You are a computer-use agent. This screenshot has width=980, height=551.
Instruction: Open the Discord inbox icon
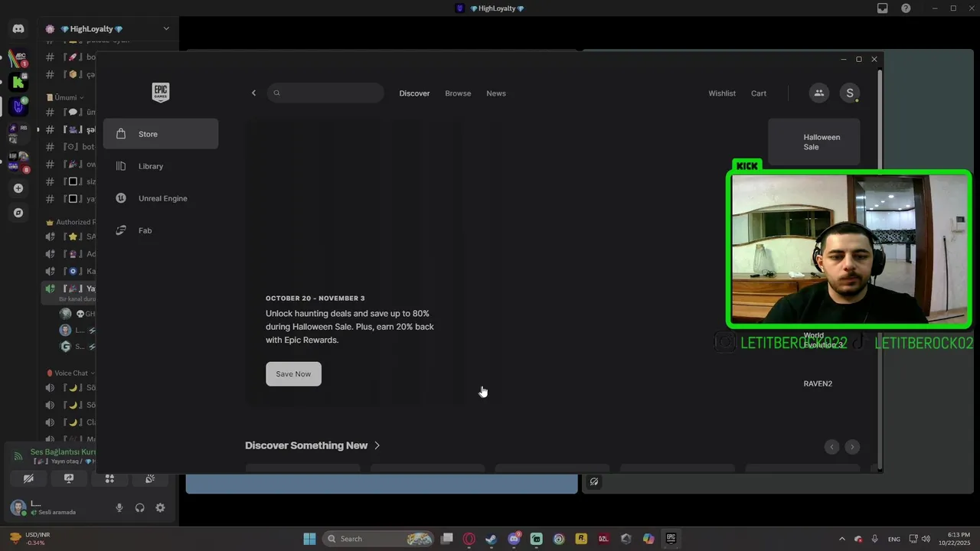click(x=883, y=8)
